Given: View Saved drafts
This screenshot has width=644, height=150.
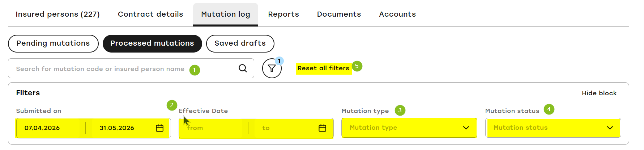Looking at the screenshot, I should (240, 43).
